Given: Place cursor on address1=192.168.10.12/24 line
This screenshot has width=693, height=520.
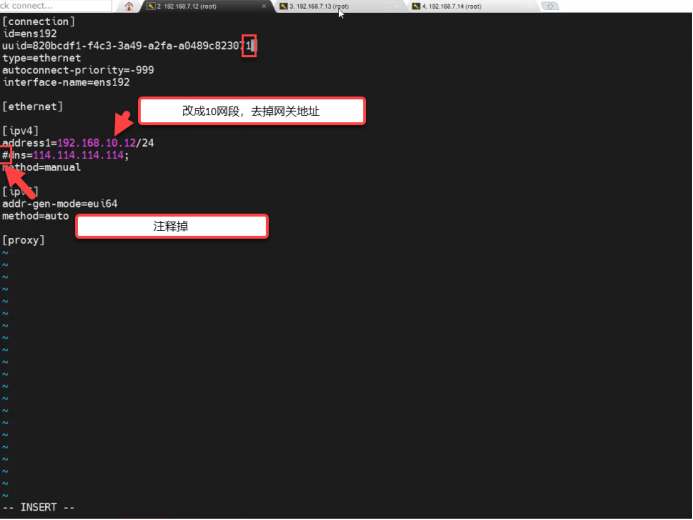Looking at the screenshot, I should [x=78, y=143].
